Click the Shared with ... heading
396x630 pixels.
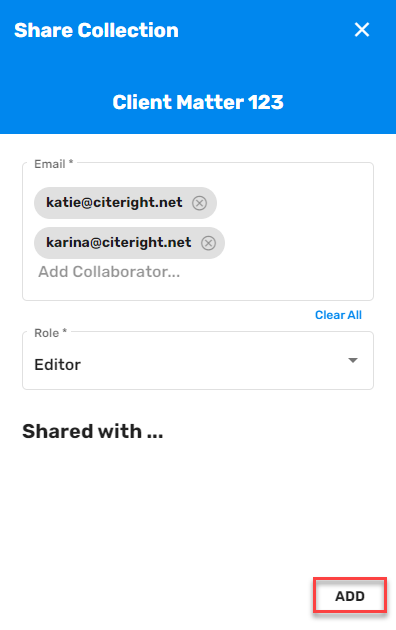click(x=93, y=432)
